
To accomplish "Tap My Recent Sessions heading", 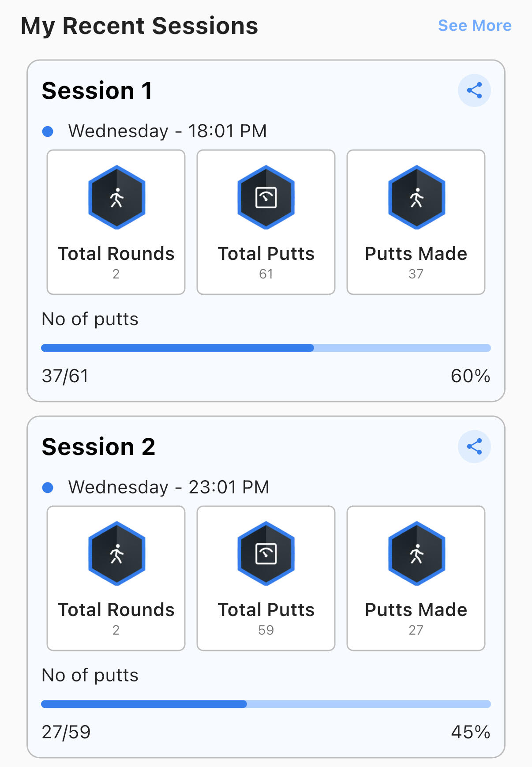I will (x=139, y=26).
